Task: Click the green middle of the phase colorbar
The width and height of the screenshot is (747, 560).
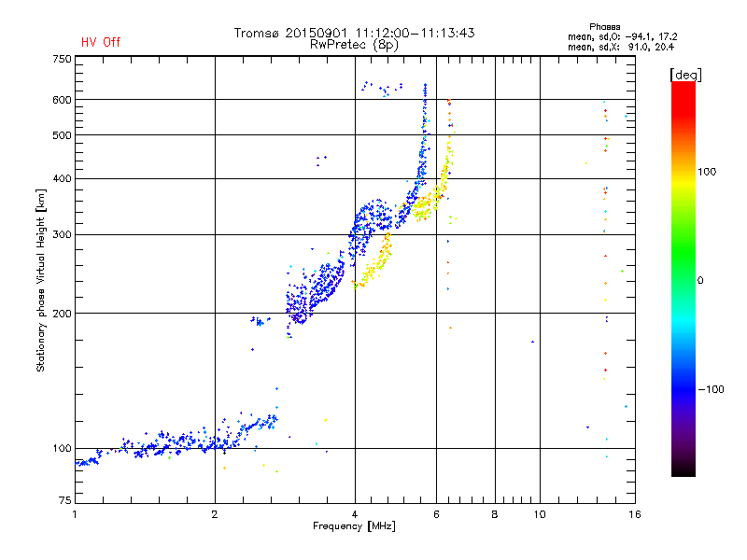Action: (684, 252)
